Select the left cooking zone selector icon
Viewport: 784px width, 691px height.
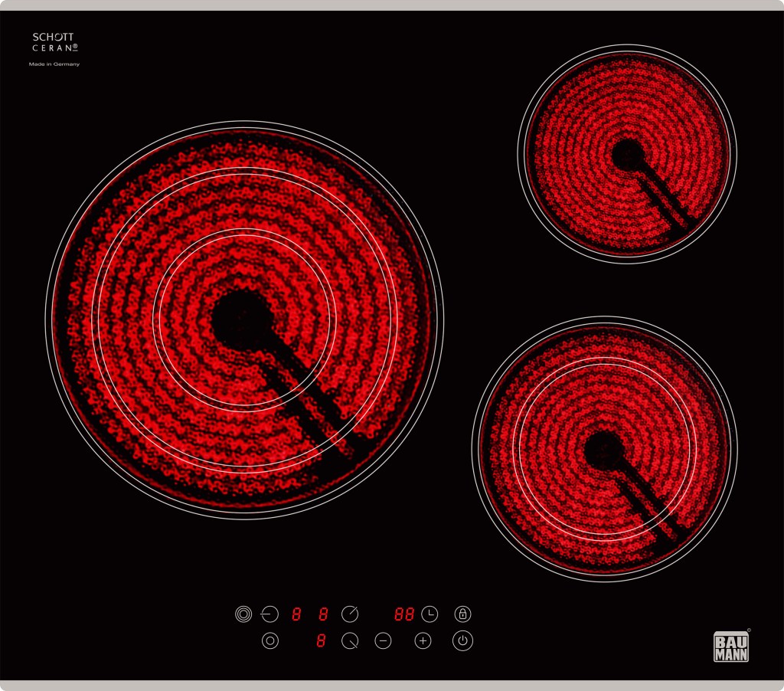[269, 614]
